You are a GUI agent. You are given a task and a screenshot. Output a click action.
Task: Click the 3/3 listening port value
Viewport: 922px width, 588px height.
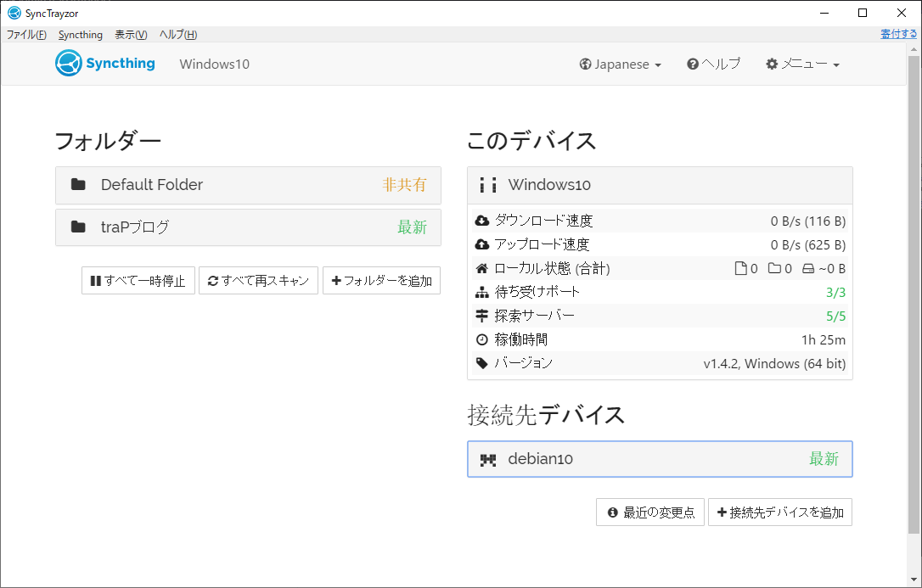[835, 293]
